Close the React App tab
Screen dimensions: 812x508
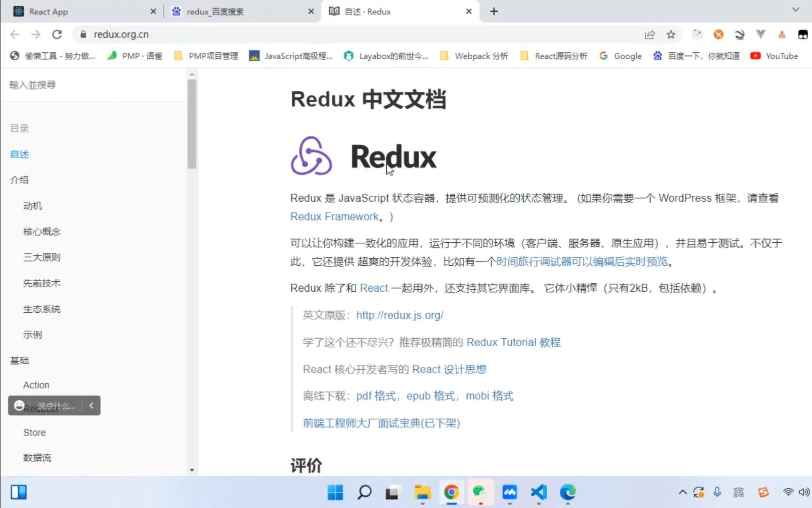(153, 11)
